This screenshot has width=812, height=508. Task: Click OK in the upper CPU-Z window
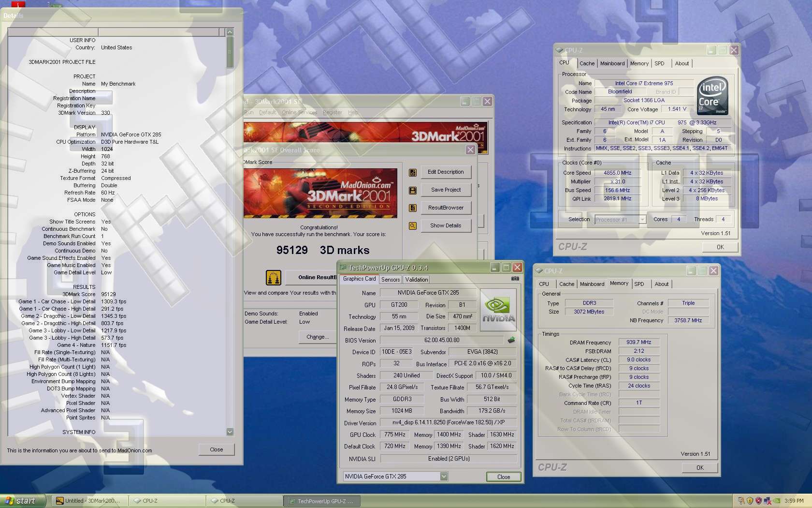720,247
